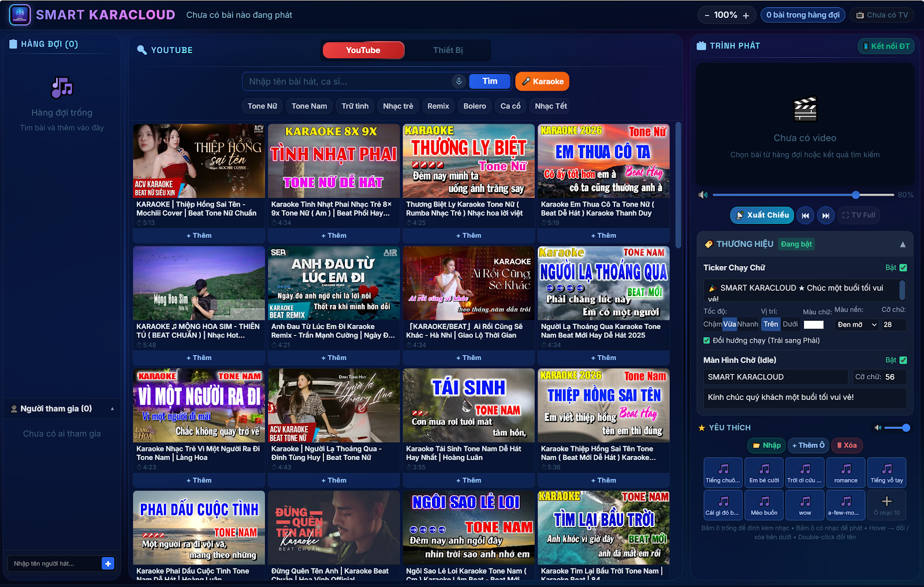The image size is (924, 587).
Task: Open the 'Đen mờ' background color dropdown
Action: pyautogui.click(x=857, y=325)
